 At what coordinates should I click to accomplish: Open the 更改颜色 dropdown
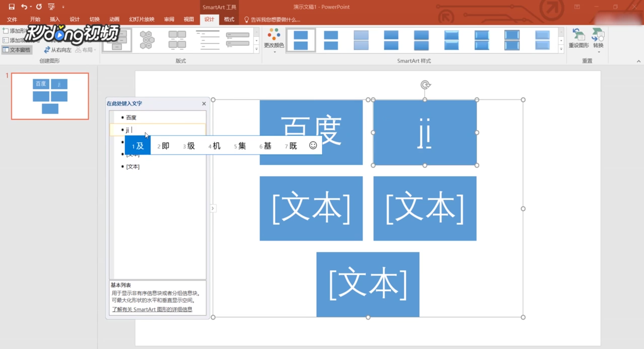pyautogui.click(x=274, y=41)
